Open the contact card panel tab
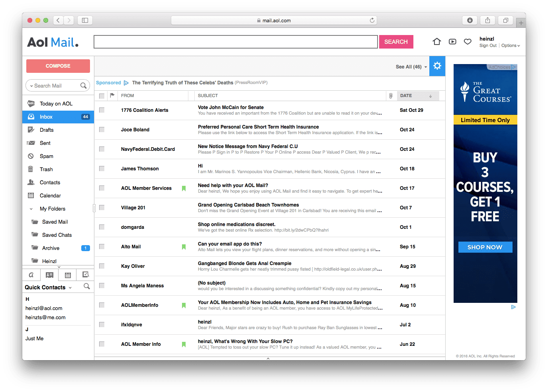548x392 pixels. [49, 275]
